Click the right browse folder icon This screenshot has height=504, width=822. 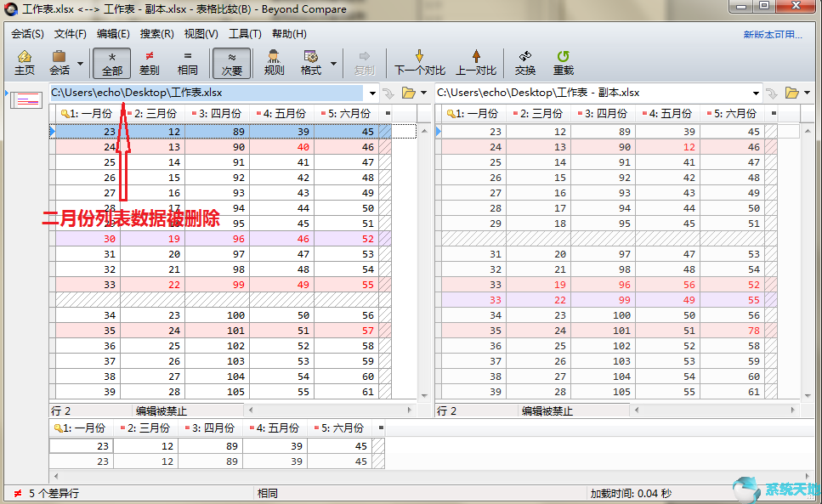[792, 93]
